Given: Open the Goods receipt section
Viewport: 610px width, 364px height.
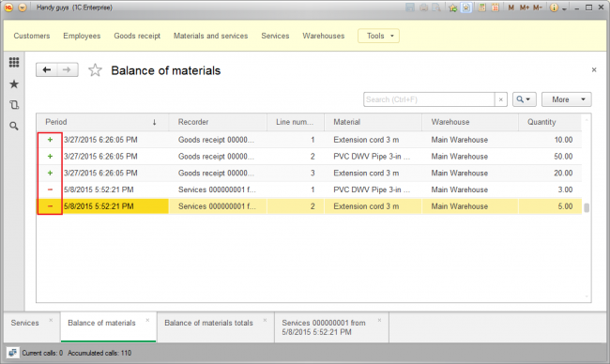Looking at the screenshot, I should click(137, 36).
